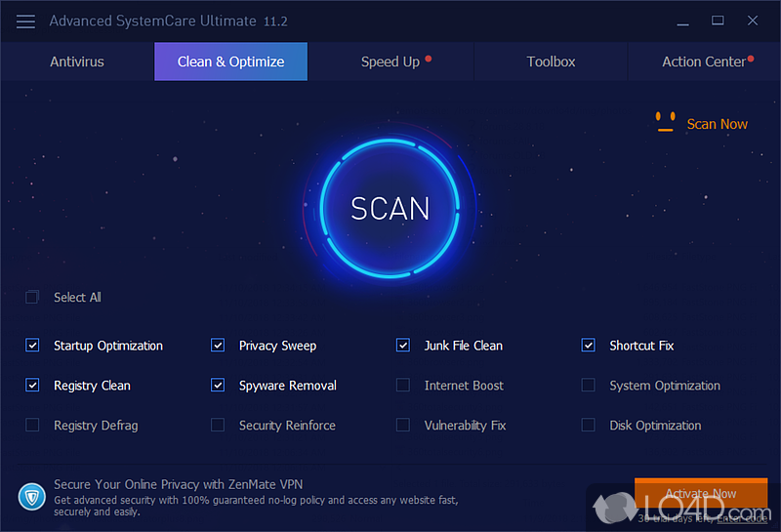Image resolution: width=781 pixels, height=532 pixels.
Task: Open the hamburger main menu
Action: coord(25,21)
